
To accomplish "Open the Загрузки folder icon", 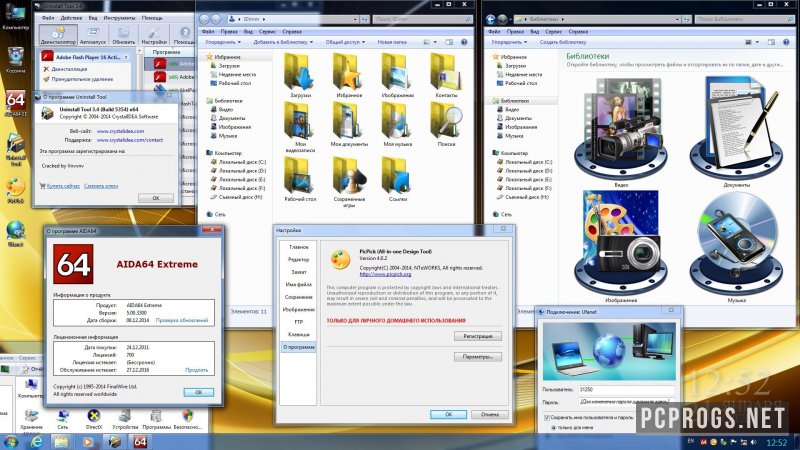I will coord(300,76).
